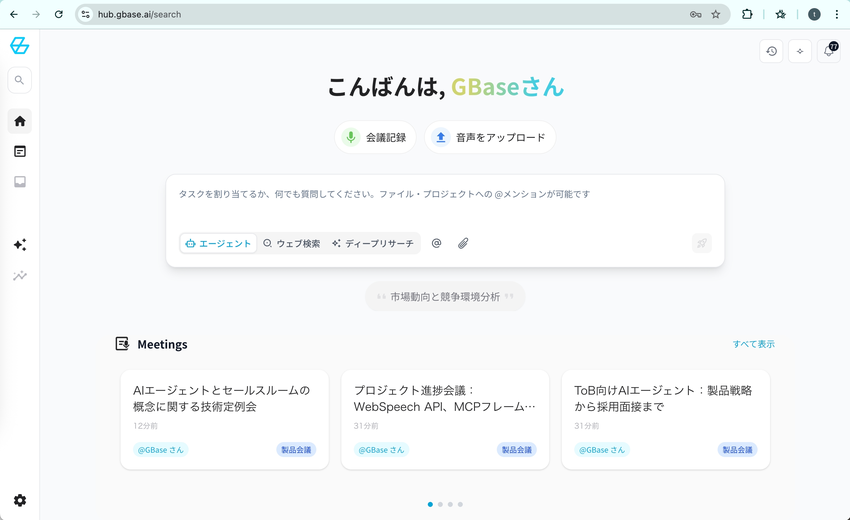
Task: Click the 会議記録 button
Action: (375, 137)
